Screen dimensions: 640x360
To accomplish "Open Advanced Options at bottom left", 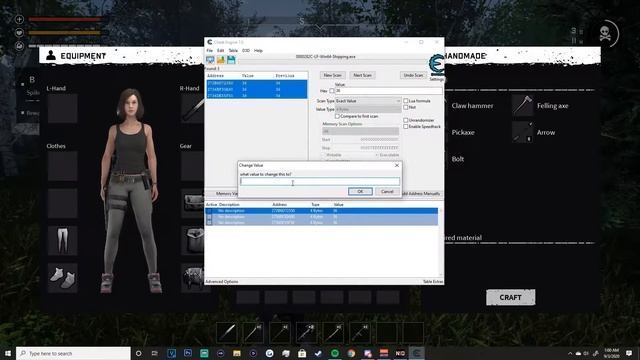I will point(222,282).
